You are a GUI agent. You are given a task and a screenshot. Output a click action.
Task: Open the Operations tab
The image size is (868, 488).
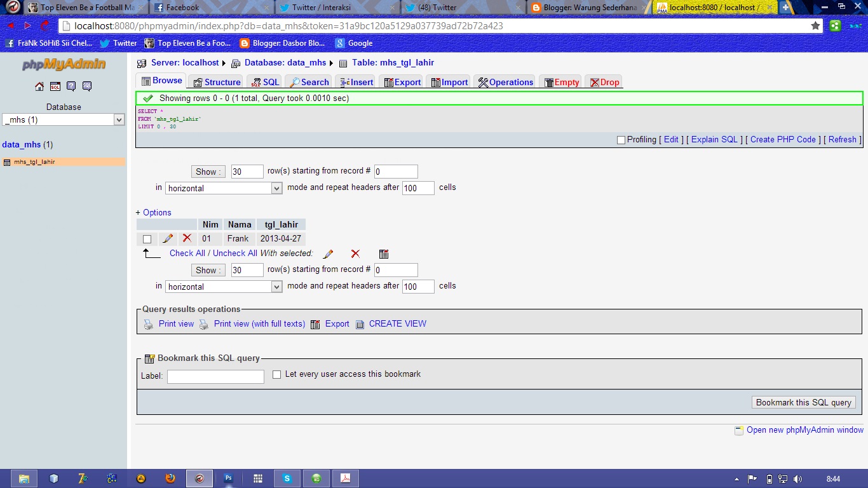click(x=506, y=82)
